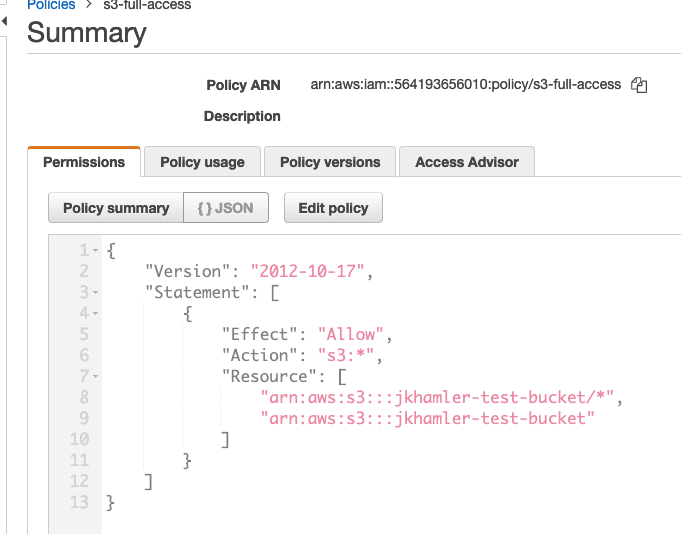Click the "Version" key in JSON
681x534 pixels.
(x=187, y=272)
